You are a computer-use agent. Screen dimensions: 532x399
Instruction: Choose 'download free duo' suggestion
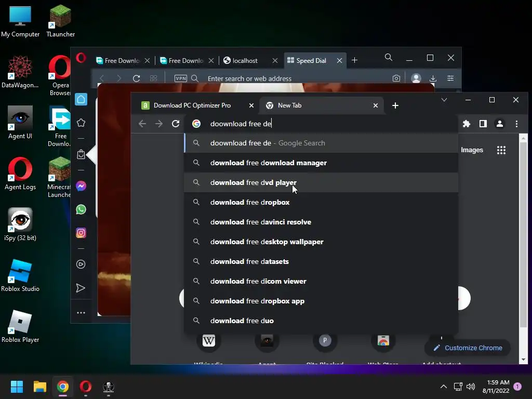(x=321, y=321)
